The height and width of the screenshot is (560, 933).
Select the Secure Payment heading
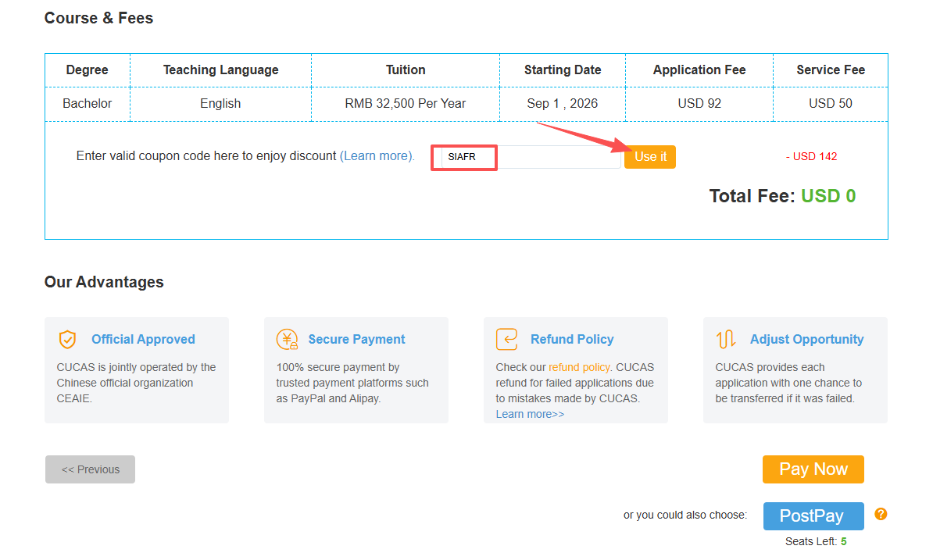coord(356,339)
